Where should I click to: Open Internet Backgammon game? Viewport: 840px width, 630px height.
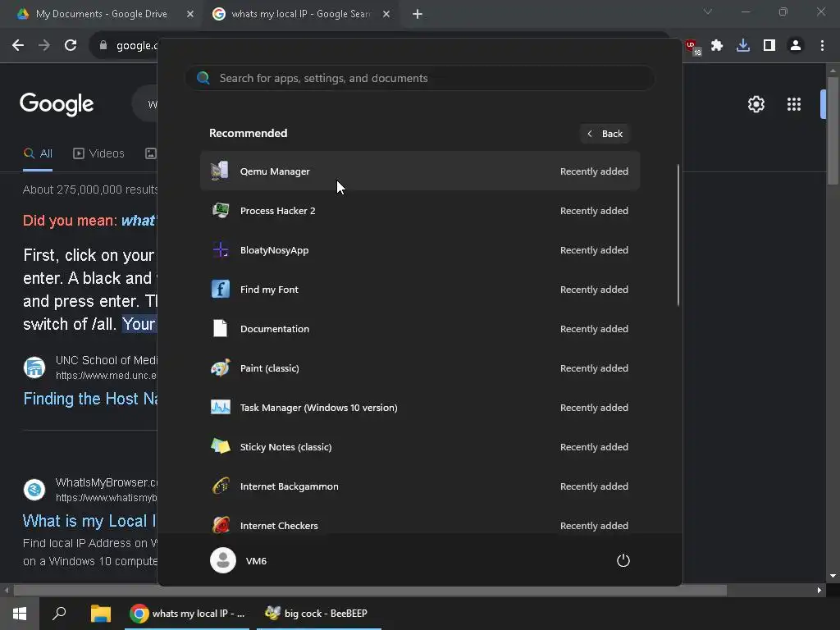pyautogui.click(x=420, y=486)
